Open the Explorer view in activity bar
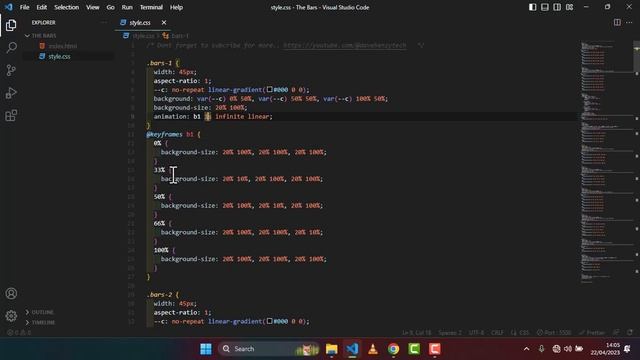 coord(11,25)
